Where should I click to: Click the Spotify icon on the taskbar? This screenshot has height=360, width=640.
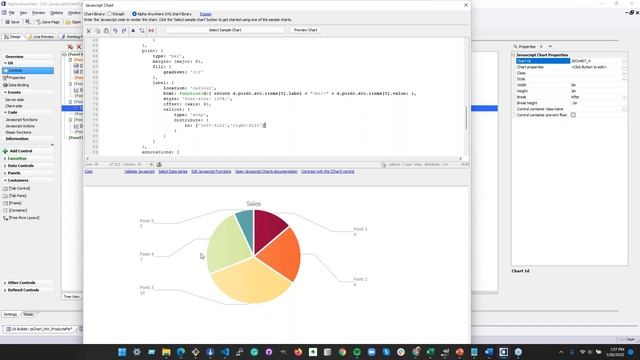(x=357, y=352)
